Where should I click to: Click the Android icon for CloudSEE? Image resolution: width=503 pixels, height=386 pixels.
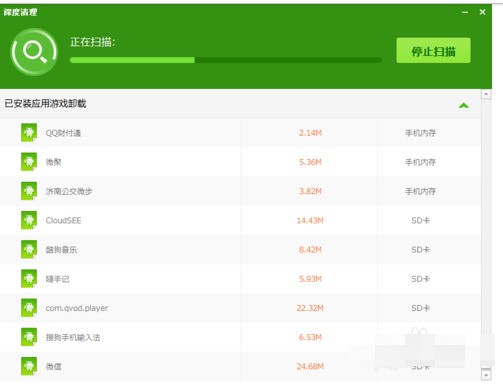click(x=29, y=220)
